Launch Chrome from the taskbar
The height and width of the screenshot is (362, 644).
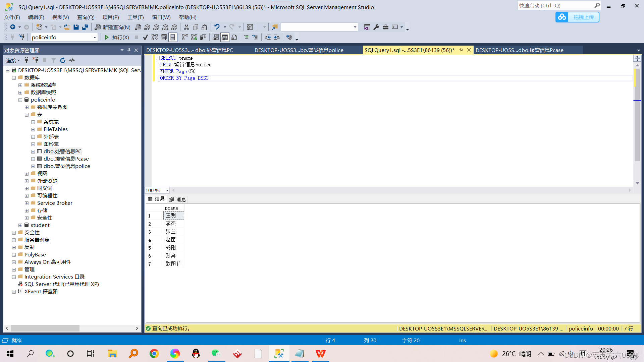click(154, 353)
